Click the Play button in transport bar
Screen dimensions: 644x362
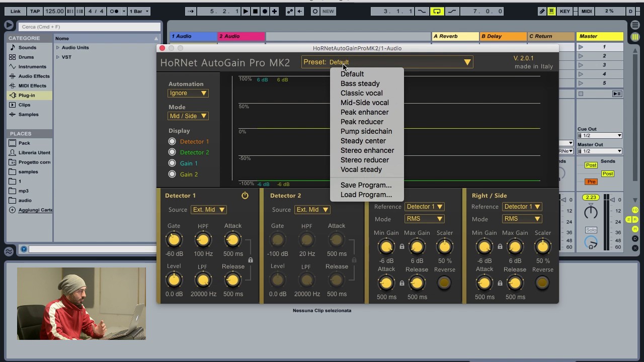246,11
